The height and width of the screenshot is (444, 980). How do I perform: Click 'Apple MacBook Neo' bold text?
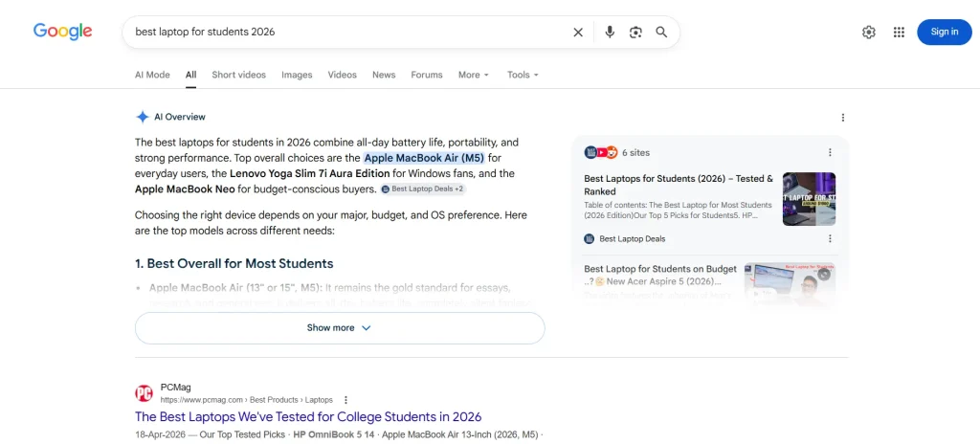point(185,189)
